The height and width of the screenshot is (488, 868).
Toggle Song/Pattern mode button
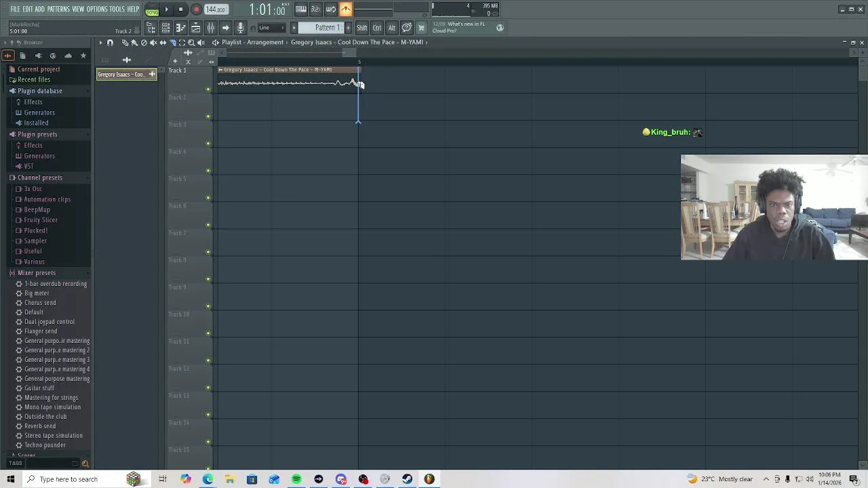[153, 9]
